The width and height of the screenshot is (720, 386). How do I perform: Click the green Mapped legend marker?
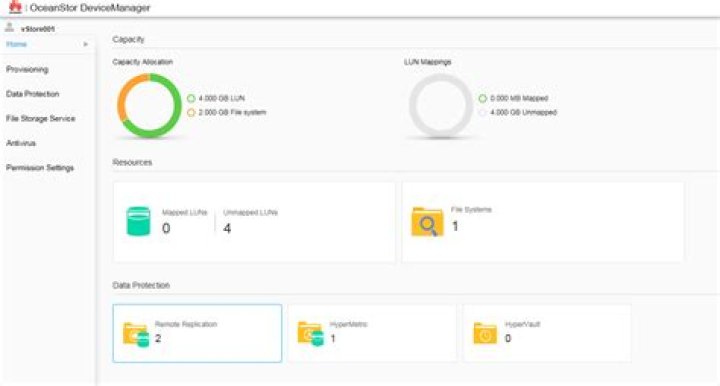pyautogui.click(x=483, y=98)
